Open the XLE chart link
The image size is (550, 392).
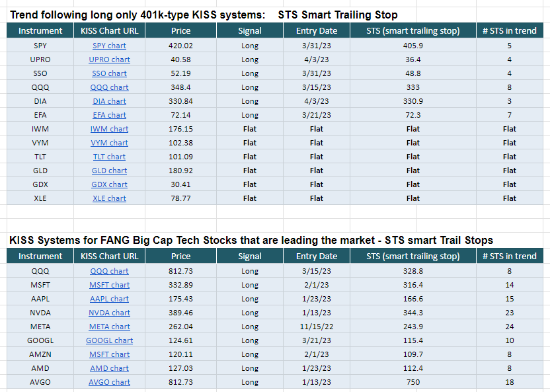tap(109, 198)
